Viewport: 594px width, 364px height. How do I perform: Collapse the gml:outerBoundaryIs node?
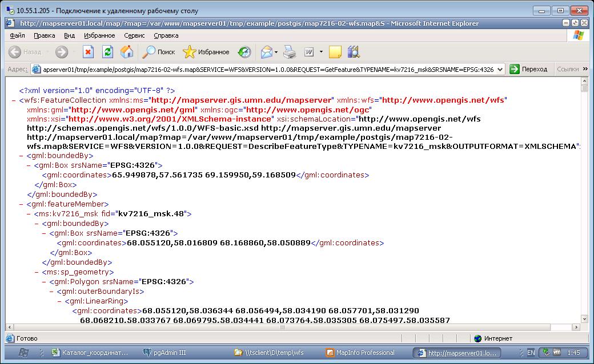tap(51, 292)
